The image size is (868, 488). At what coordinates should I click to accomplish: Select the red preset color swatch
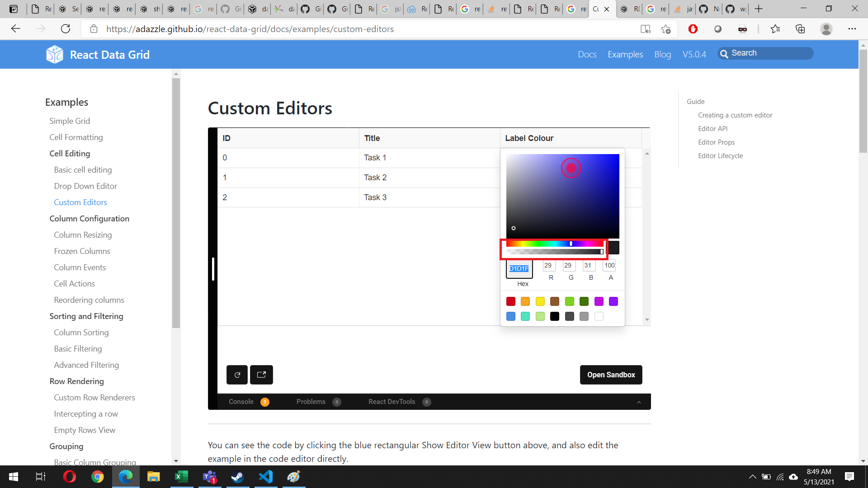pos(510,301)
